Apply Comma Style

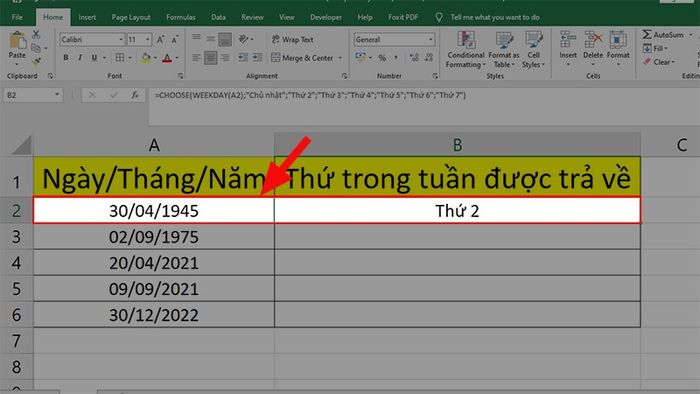click(396, 58)
